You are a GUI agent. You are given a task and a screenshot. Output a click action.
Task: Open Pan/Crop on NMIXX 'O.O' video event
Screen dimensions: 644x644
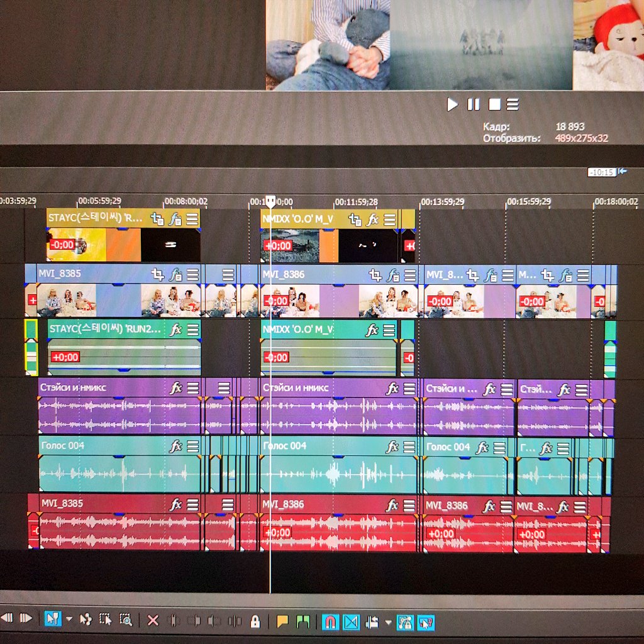(x=355, y=219)
